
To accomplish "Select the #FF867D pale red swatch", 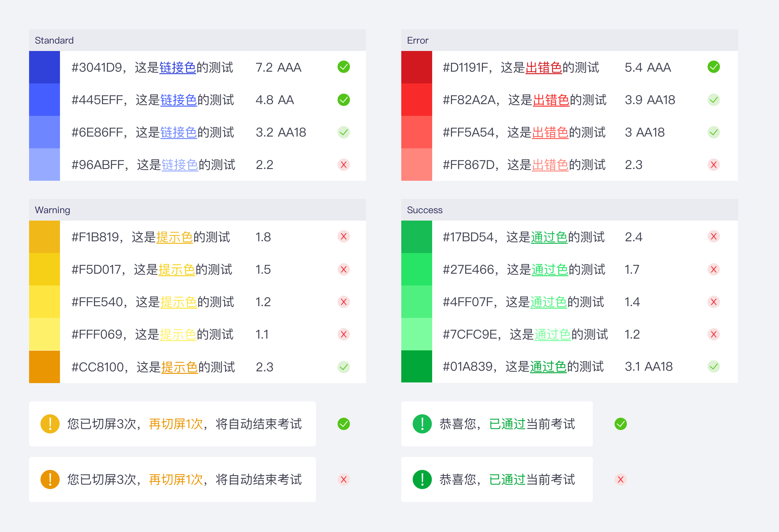I will click(416, 164).
